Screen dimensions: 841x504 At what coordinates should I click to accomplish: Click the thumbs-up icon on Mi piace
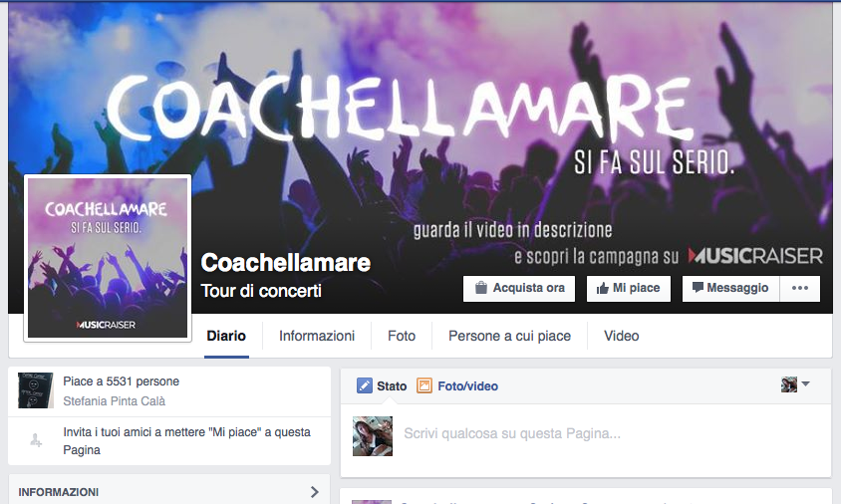(602, 289)
